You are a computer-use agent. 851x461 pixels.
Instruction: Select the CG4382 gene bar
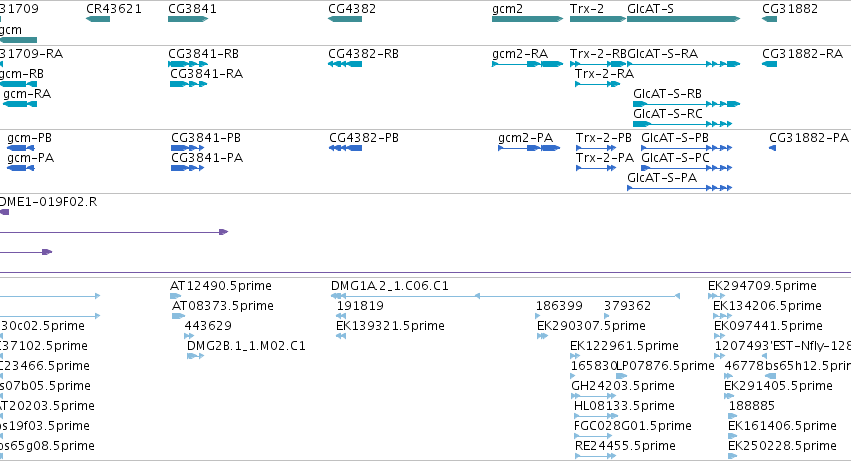click(345, 19)
